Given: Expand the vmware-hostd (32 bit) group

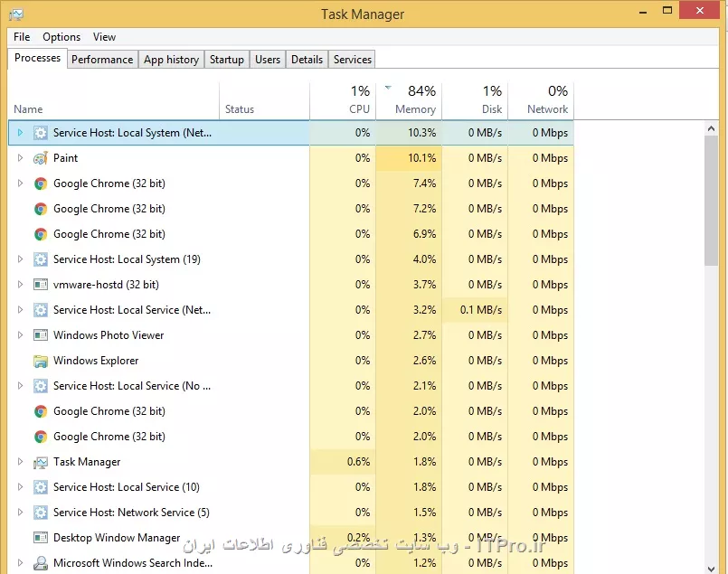Looking at the screenshot, I should pyautogui.click(x=20, y=285).
